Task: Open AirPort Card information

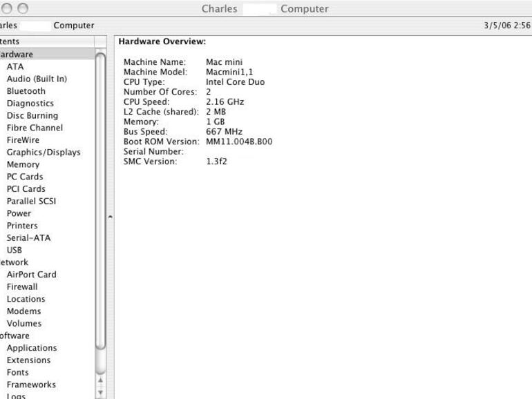Action: tap(32, 274)
